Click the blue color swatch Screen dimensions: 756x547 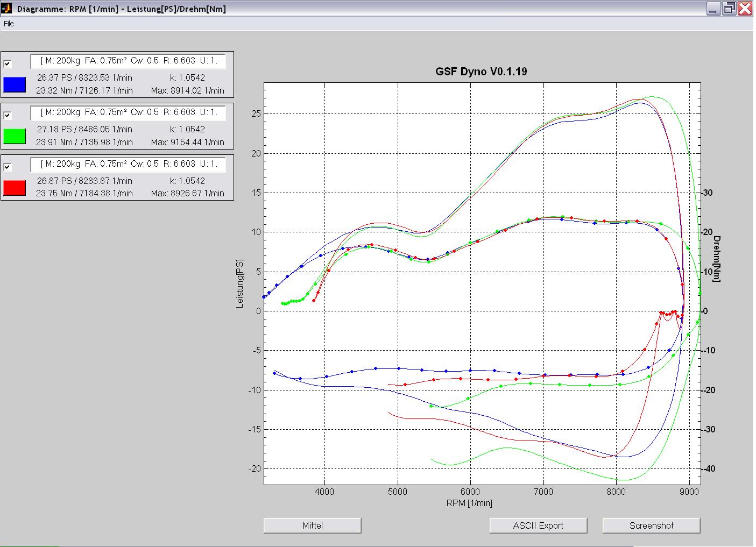click(15, 84)
